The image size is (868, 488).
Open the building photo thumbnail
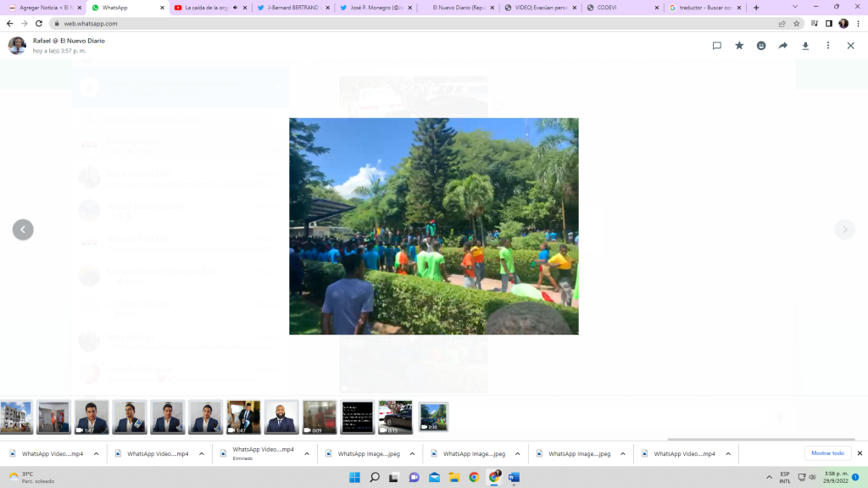pos(16,417)
